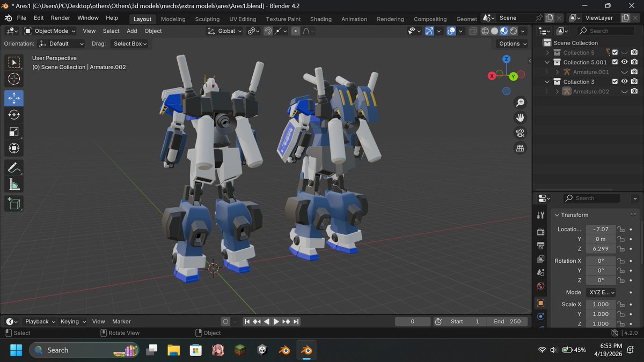644x362 pixels.
Task: Enable the Toggle X-Ray icon in viewport header
Action: point(473,31)
